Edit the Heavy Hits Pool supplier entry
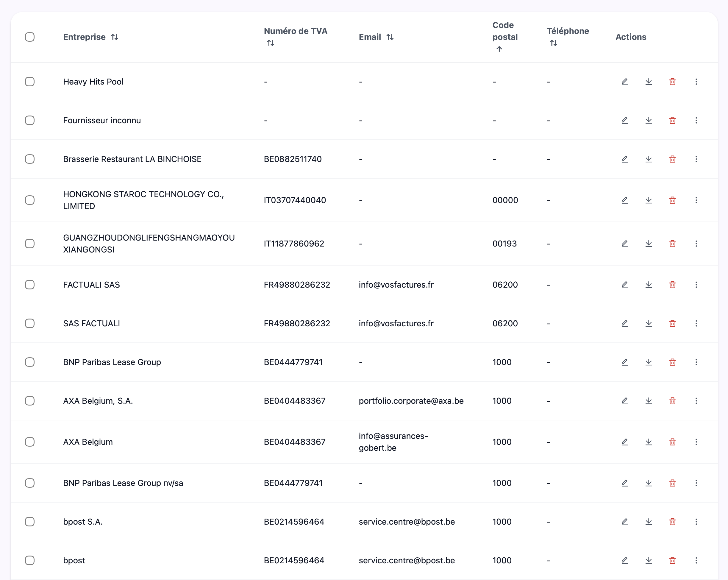 tap(624, 82)
